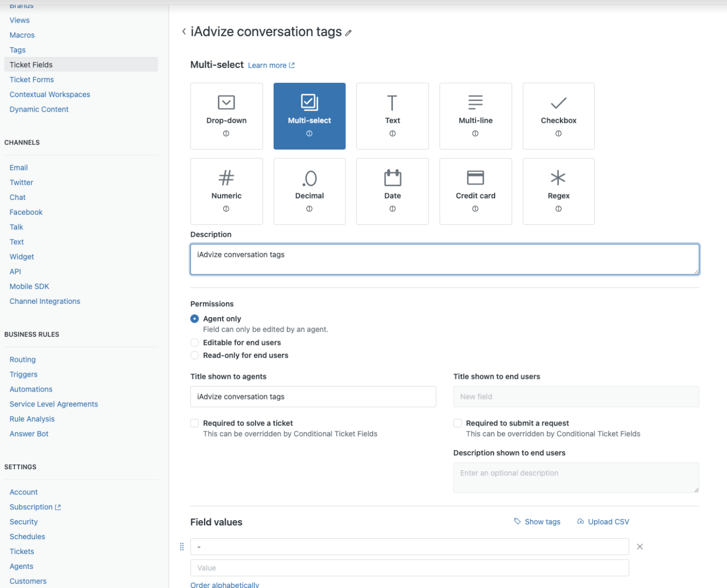Open info icon under Credit card
The image size is (727, 588).
(x=476, y=209)
